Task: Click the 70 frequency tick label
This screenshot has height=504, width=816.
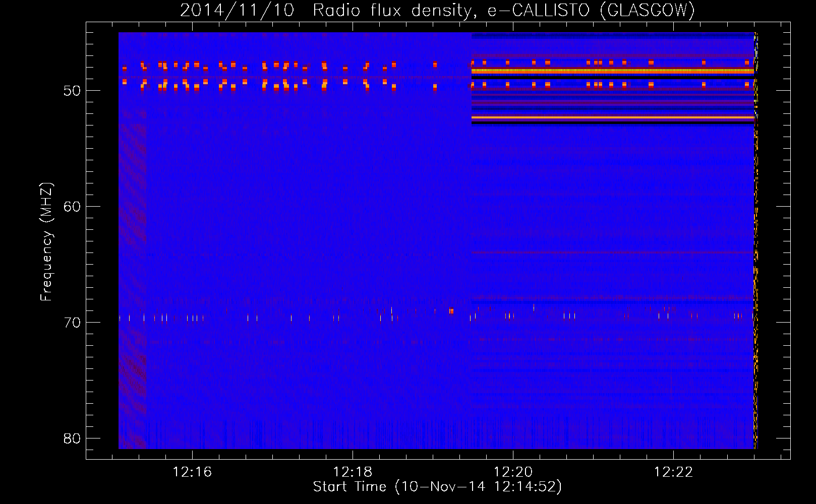Action: [x=72, y=323]
